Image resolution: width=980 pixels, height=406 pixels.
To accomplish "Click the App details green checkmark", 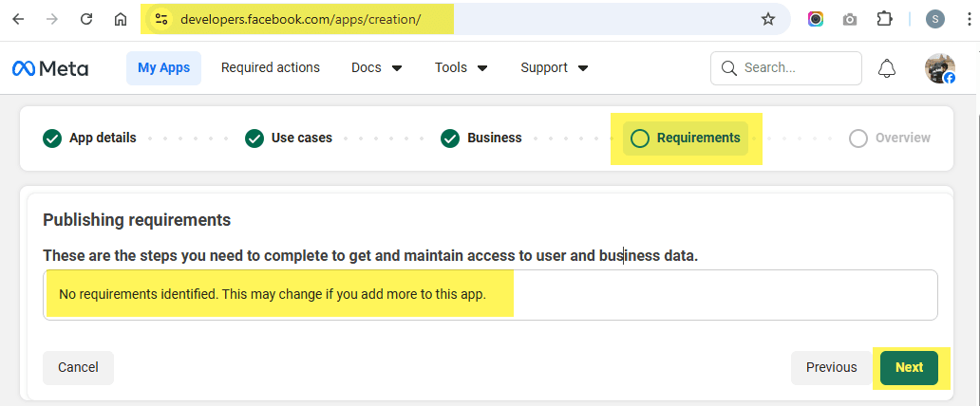I will 52,138.
